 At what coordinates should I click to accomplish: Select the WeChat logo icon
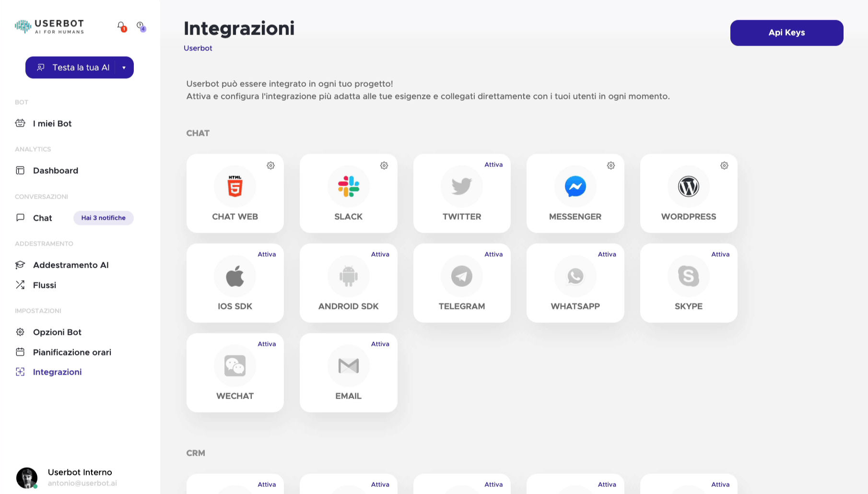(235, 366)
